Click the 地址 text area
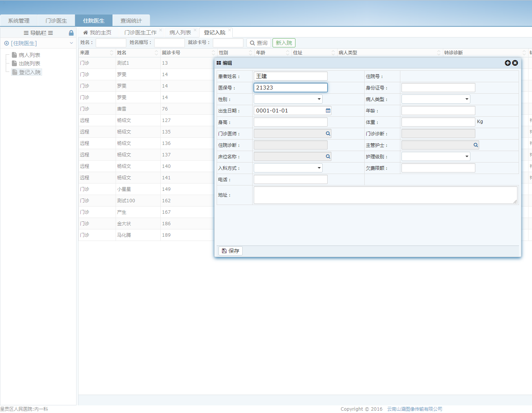Image resolution: width=532 pixels, height=413 pixels. (385, 195)
